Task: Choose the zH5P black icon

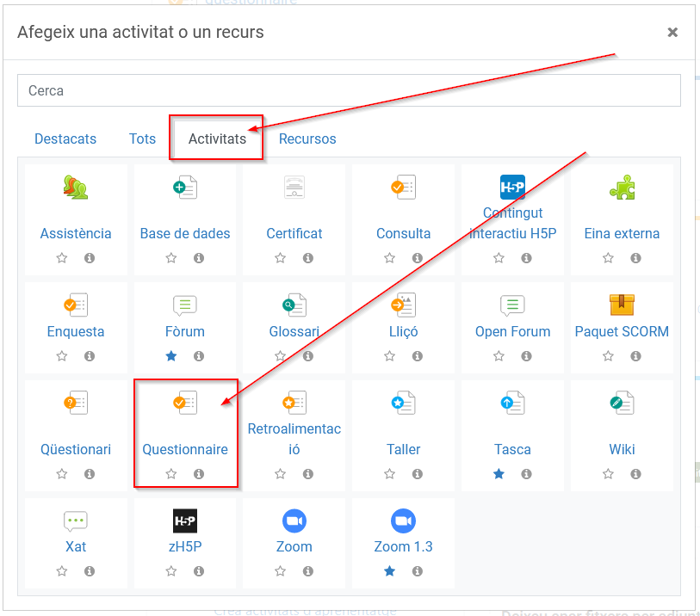Action: click(x=185, y=521)
